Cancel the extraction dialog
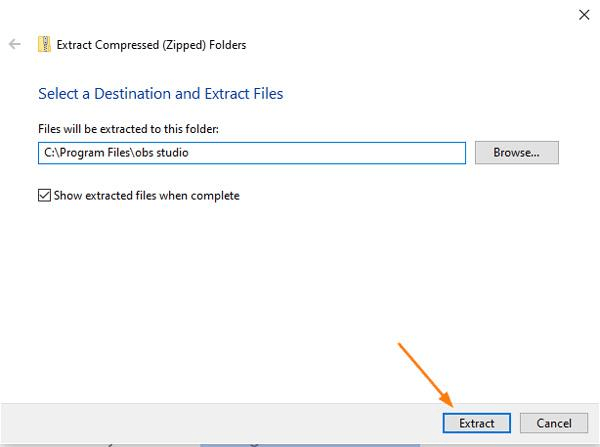This screenshot has width=600, height=447. (554, 423)
